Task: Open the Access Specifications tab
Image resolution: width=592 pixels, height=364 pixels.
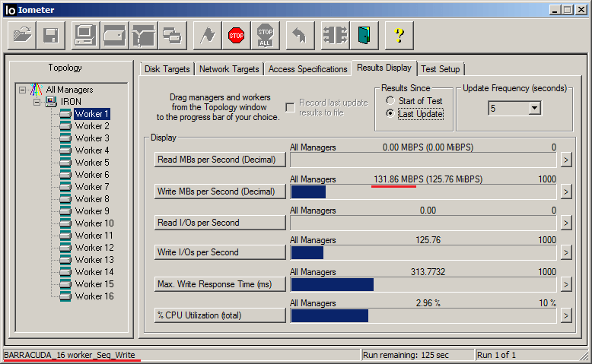Action: (x=307, y=69)
